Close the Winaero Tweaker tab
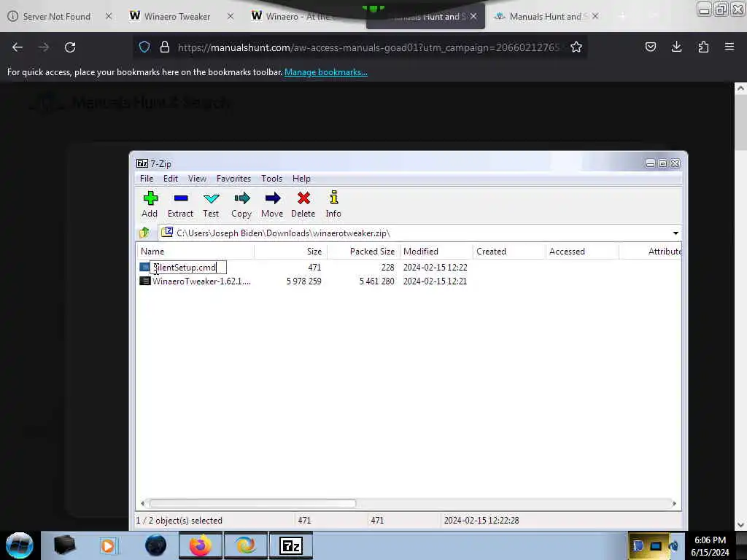The height and width of the screenshot is (560, 747). tap(231, 16)
